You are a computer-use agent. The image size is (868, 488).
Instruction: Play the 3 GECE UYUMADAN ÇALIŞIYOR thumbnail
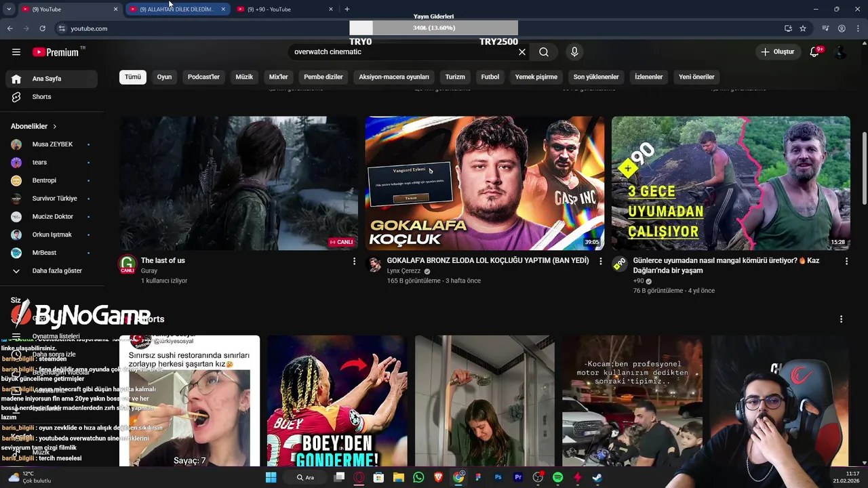(731, 183)
